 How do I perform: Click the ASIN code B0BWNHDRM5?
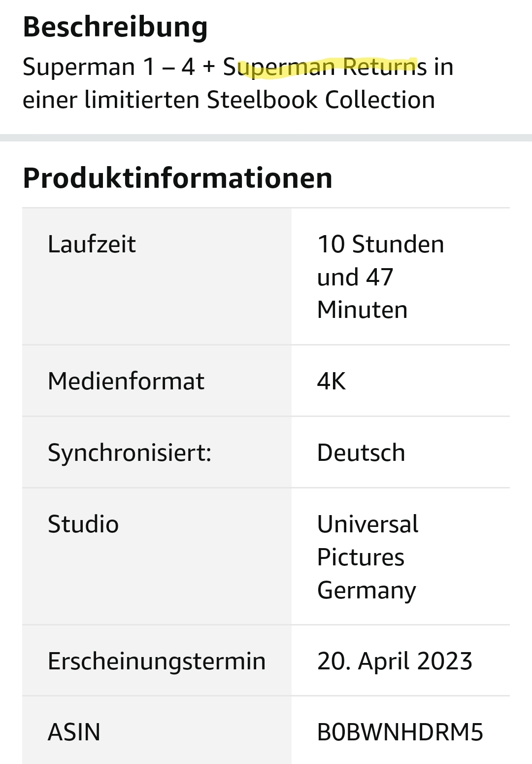(400, 732)
